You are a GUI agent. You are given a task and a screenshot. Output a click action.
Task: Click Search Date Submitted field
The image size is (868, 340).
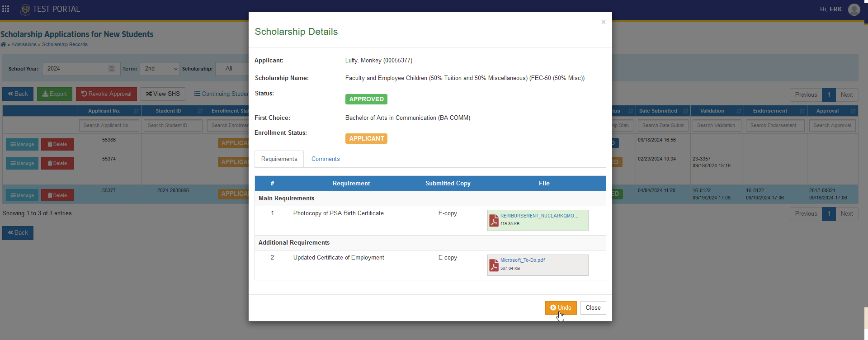[x=663, y=126]
